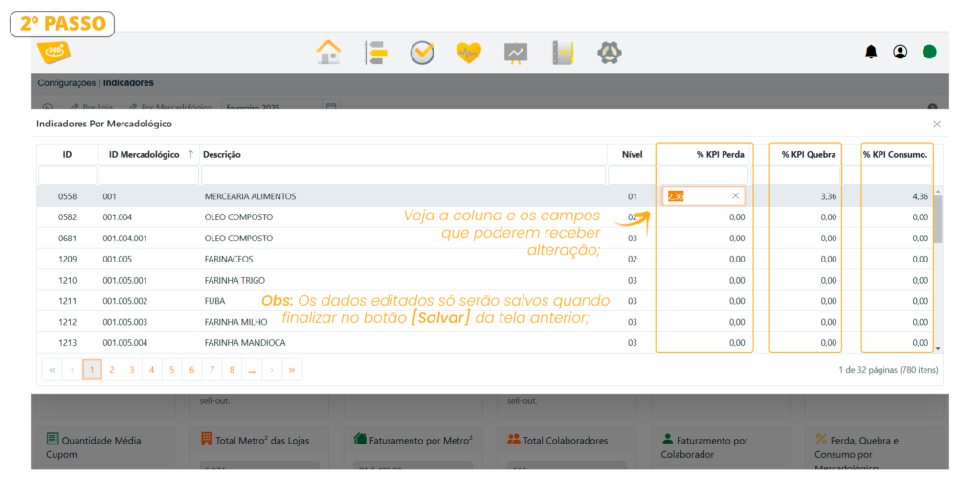Go to page 7
The height and width of the screenshot is (501, 980).
212,370
